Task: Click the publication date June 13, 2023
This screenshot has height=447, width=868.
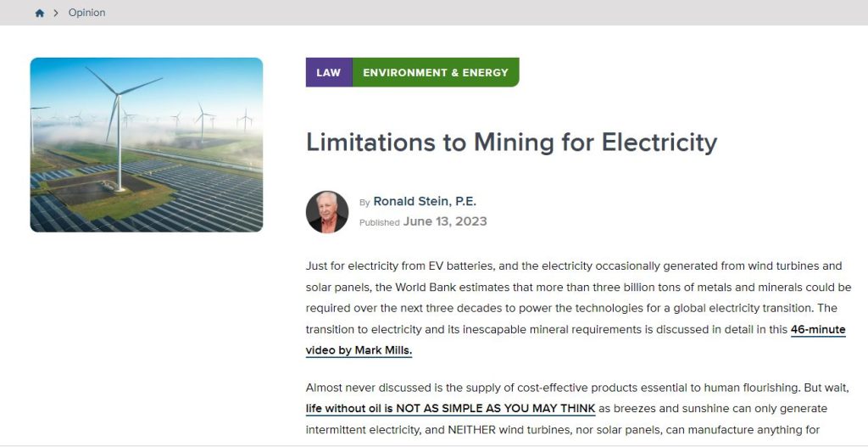Action: [445, 221]
